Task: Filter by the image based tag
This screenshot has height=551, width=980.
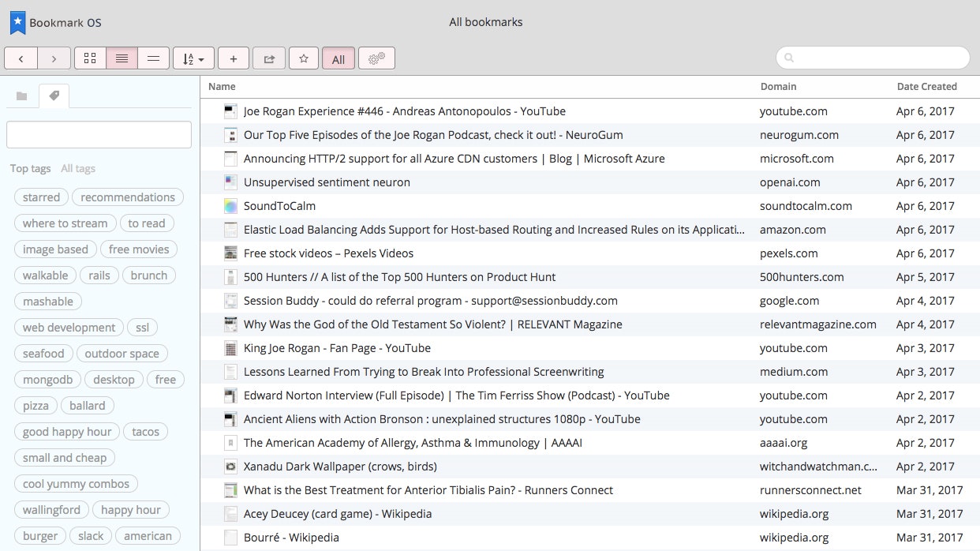Action: coord(55,249)
